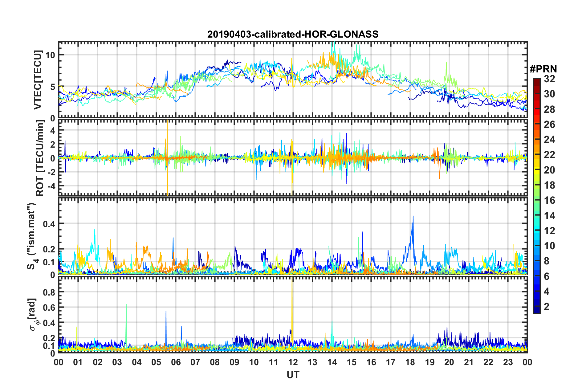This screenshot has height=392, width=586.
Task: Click the ROT [TECU/min] axis label
Action: point(40,158)
